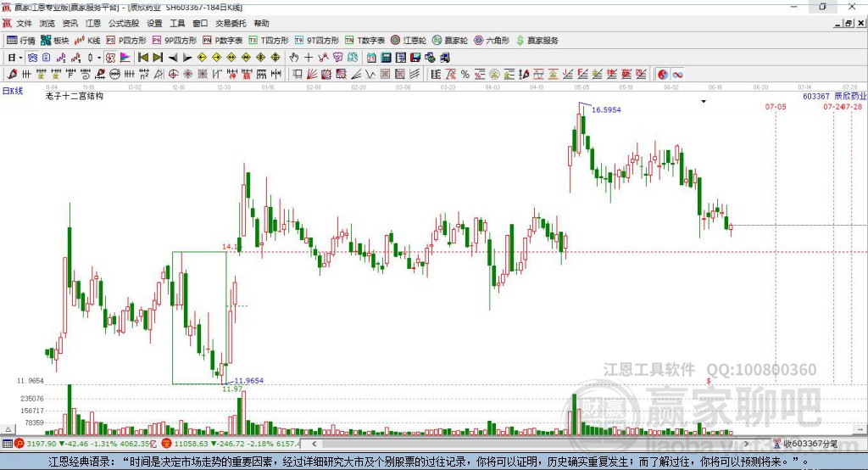Jump to last bar icon
868x470 pixels.
(158, 58)
